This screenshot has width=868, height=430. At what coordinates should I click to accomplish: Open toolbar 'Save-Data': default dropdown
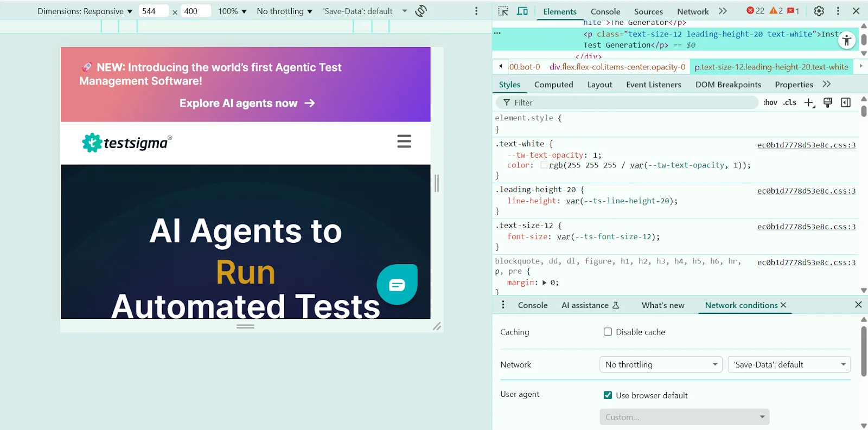point(365,11)
